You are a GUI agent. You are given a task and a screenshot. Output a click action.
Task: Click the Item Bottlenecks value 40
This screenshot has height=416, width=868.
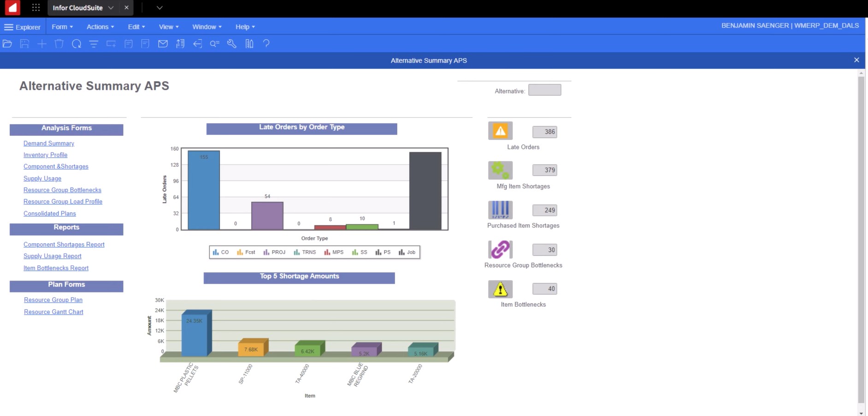544,289
